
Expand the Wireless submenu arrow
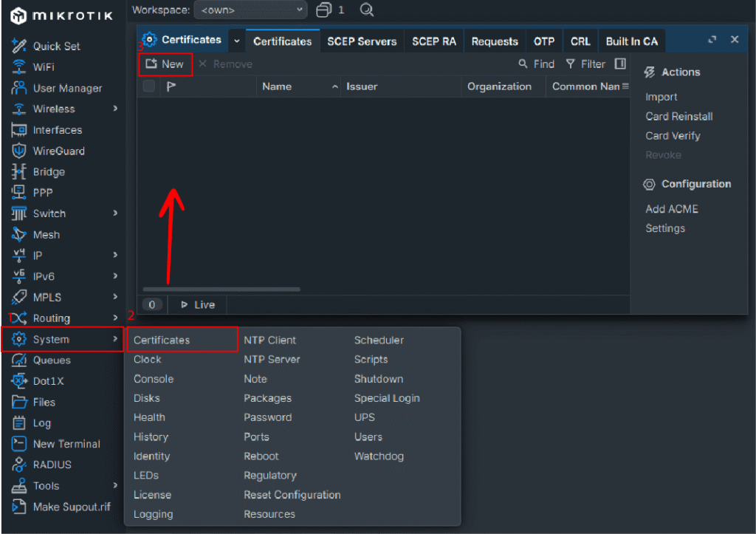(115, 109)
